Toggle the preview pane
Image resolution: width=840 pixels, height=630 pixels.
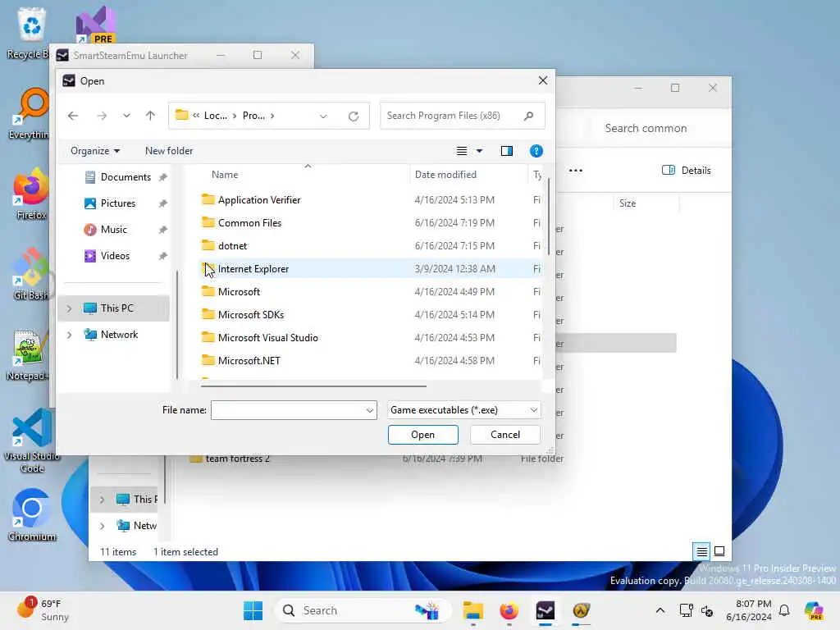507,151
